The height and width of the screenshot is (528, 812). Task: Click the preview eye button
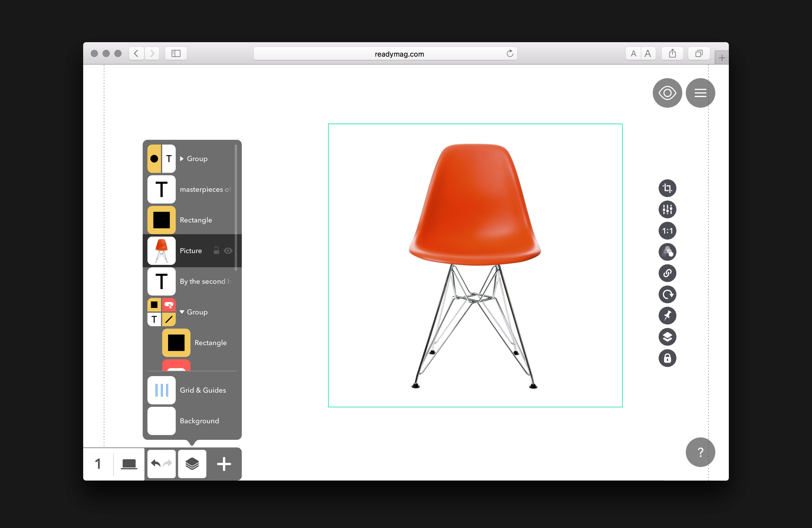[667, 93]
